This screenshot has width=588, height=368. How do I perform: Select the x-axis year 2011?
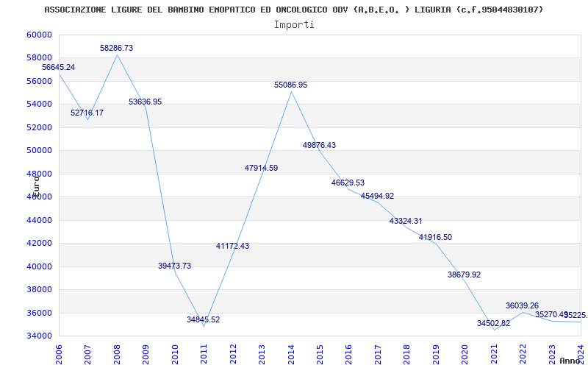tap(204, 355)
